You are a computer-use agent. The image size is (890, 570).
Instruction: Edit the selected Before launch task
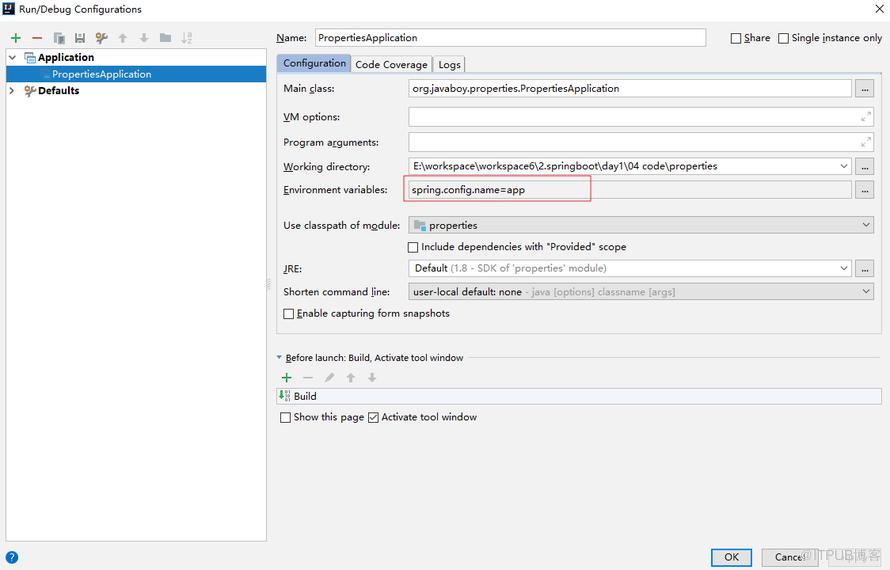329,378
